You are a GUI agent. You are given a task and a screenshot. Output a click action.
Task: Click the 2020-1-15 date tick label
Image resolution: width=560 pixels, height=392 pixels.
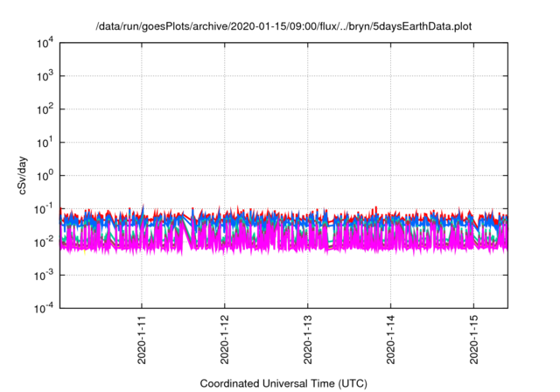pos(474,339)
